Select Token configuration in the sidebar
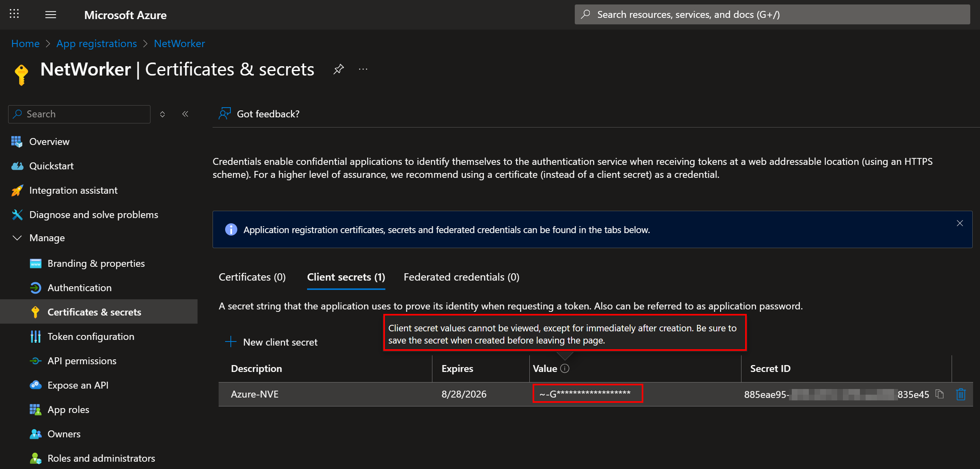The height and width of the screenshot is (469, 980). tap(91, 336)
